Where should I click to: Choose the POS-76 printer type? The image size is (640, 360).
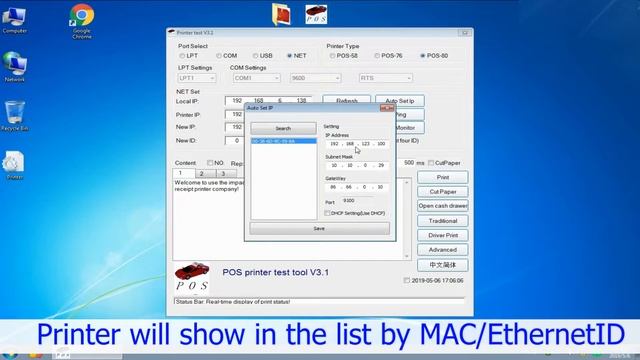pos(377,56)
